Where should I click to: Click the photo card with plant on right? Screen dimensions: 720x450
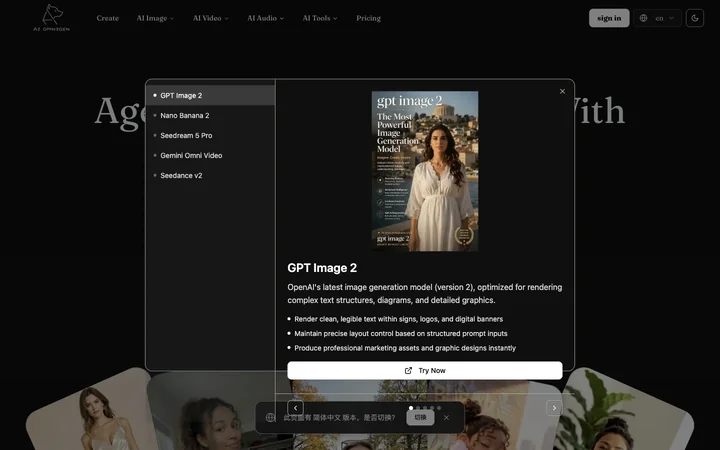click(627, 411)
